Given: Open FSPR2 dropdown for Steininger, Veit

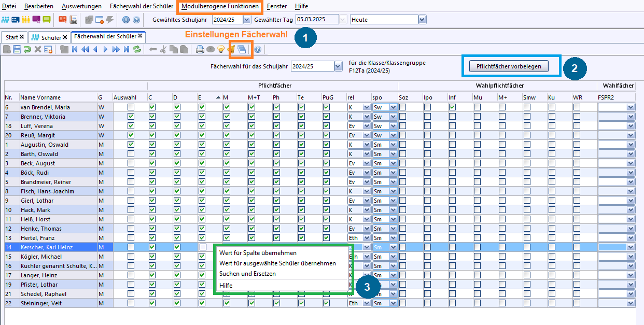Looking at the screenshot, I should [x=631, y=303].
